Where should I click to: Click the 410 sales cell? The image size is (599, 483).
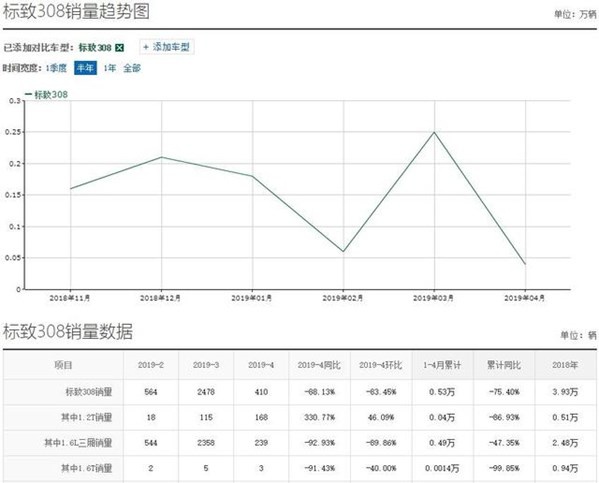tap(261, 392)
